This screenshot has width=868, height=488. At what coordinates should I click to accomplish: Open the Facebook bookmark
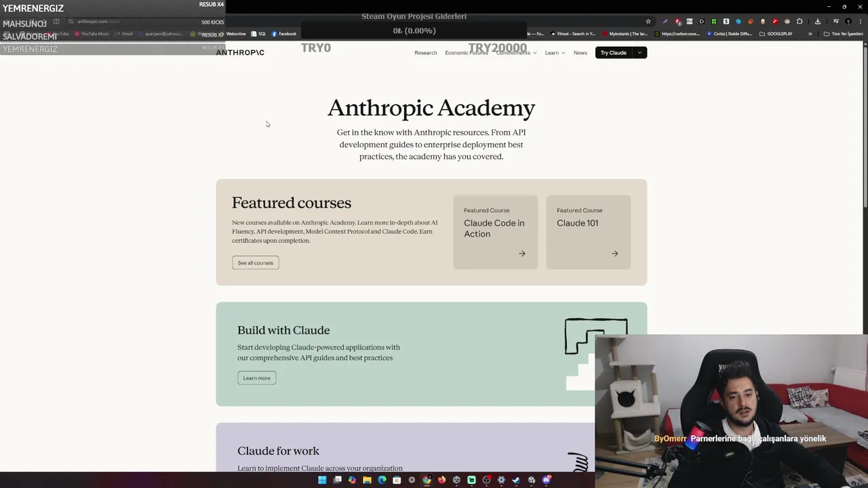pyautogui.click(x=284, y=34)
